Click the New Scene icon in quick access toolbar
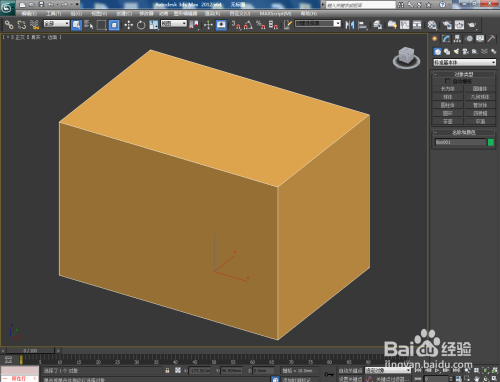Screen dimensions: 500x382 (x=22, y=5)
